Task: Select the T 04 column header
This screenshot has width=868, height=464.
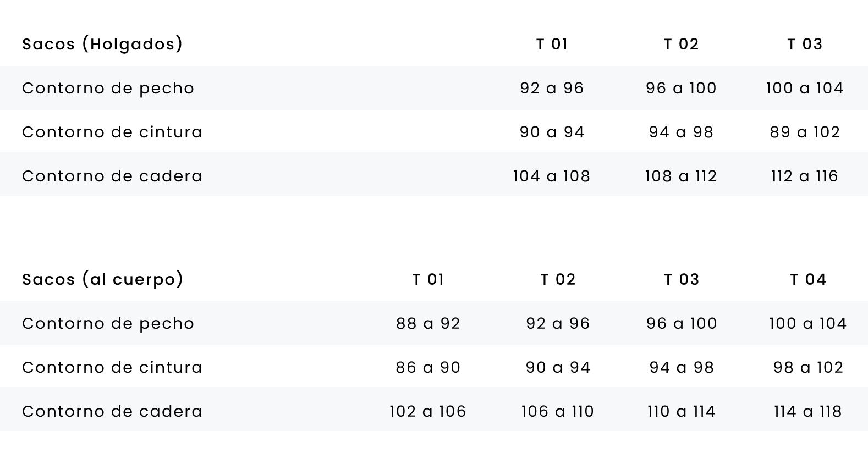Action: [x=808, y=279]
